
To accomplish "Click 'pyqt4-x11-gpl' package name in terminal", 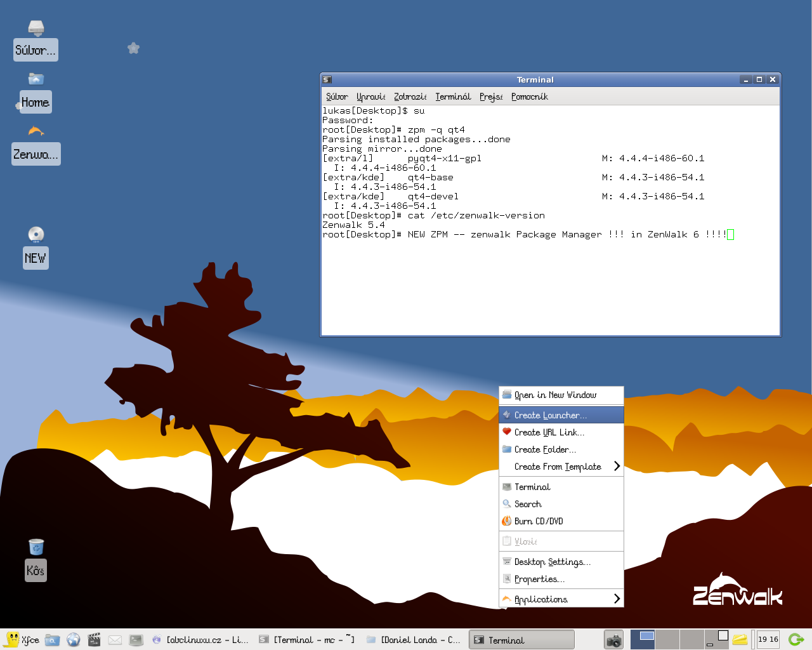I will pyautogui.click(x=445, y=158).
